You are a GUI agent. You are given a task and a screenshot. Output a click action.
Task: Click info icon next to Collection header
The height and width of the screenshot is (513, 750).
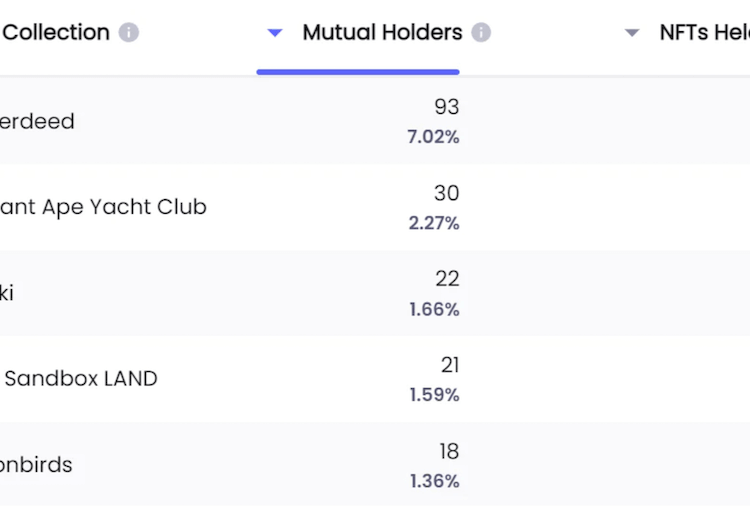tap(129, 33)
